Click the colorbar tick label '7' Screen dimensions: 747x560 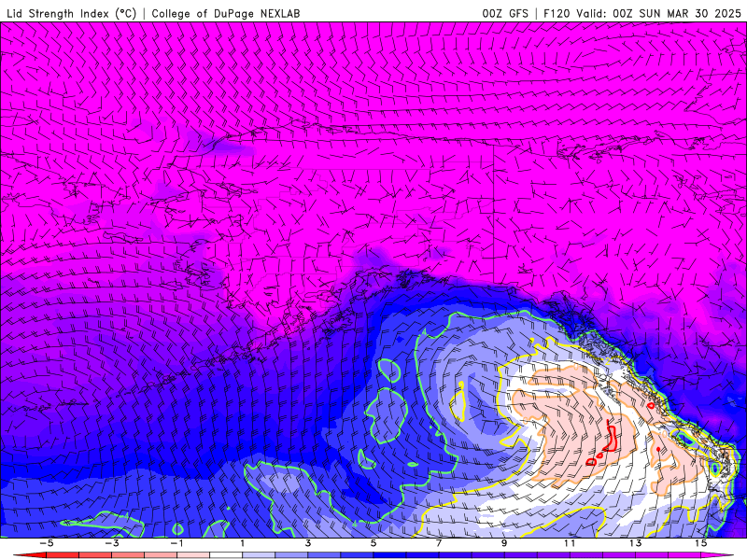[439, 543]
